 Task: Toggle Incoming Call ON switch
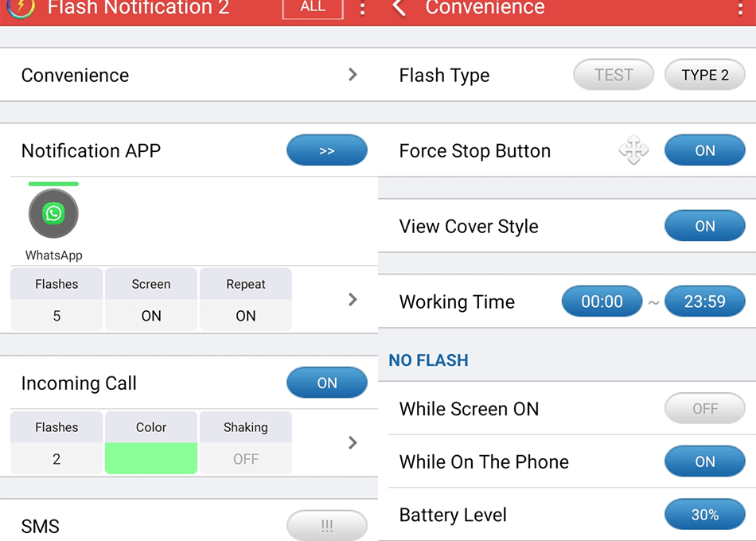(x=327, y=383)
